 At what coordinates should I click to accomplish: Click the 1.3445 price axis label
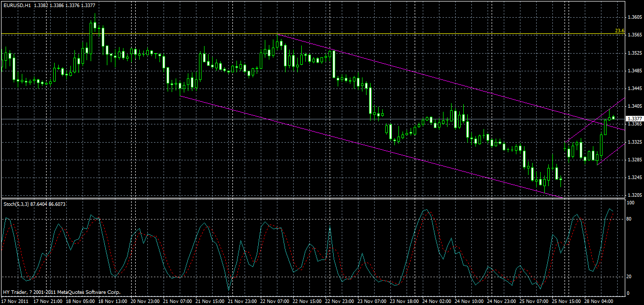tap(634, 89)
